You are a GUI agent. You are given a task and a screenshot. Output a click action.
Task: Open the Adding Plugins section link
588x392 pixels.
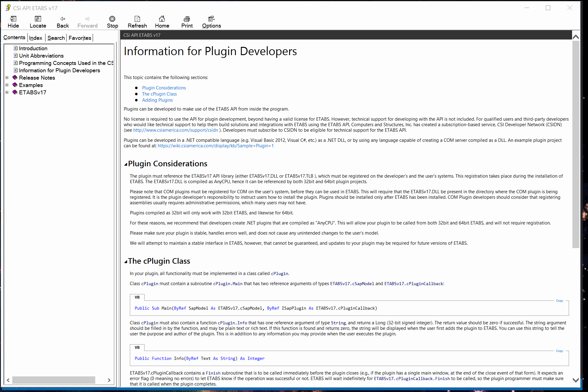tap(157, 100)
